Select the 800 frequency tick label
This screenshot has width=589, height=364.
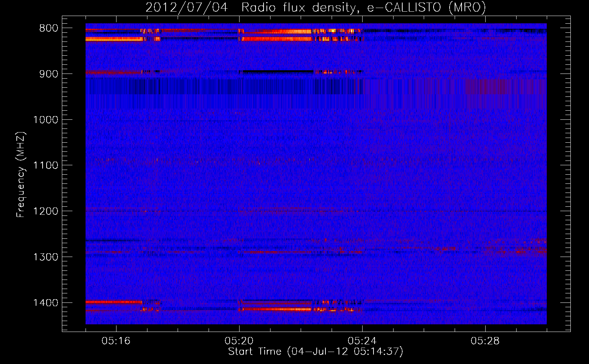coord(49,28)
